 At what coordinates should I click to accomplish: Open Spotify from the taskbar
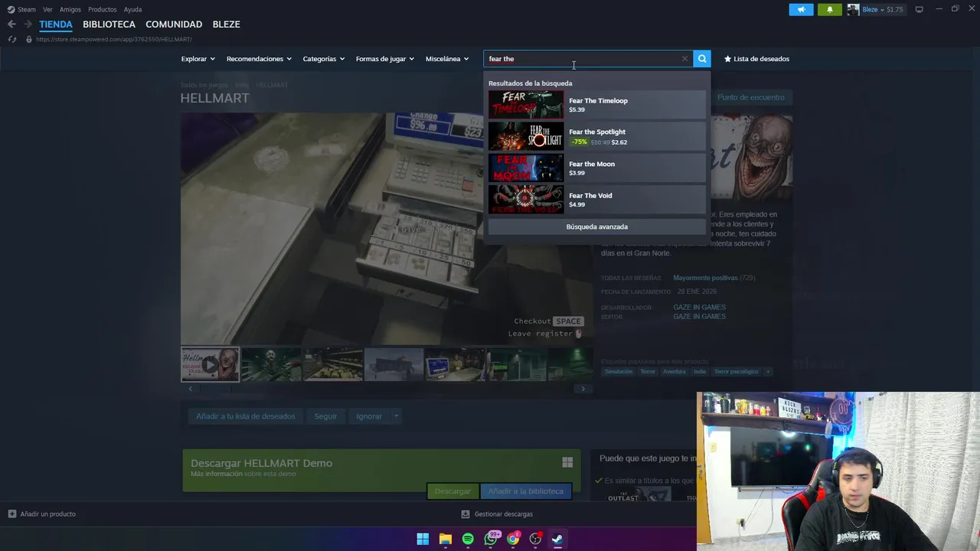click(x=468, y=539)
